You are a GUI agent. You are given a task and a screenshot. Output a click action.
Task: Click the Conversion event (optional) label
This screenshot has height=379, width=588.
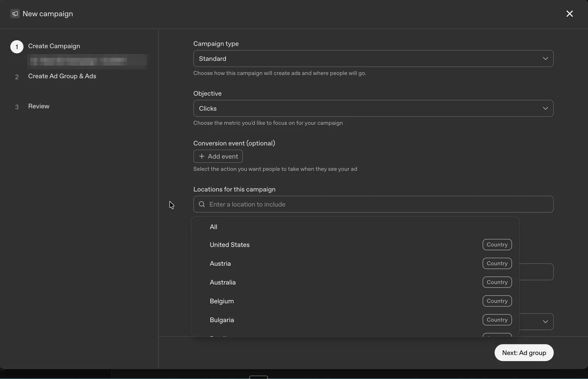234,143
